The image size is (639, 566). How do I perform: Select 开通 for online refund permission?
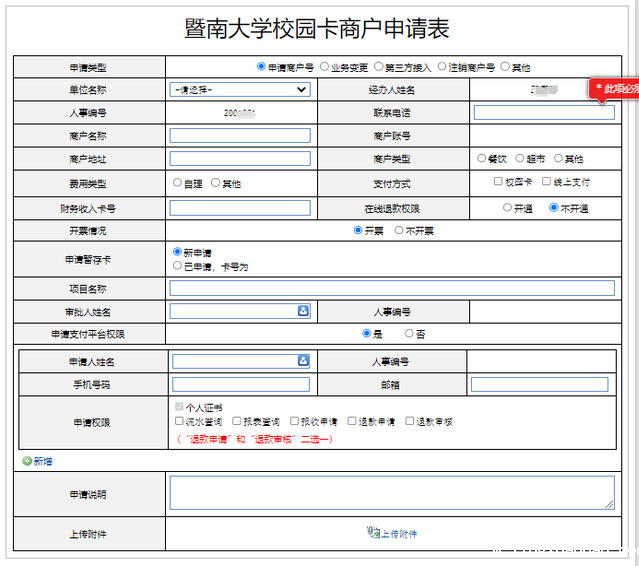[507, 207]
